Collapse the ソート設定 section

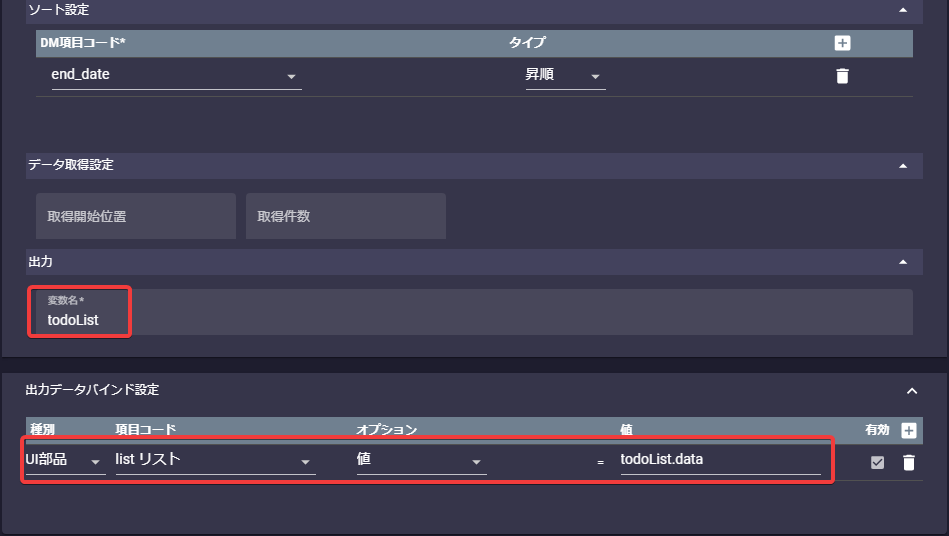[903, 10]
